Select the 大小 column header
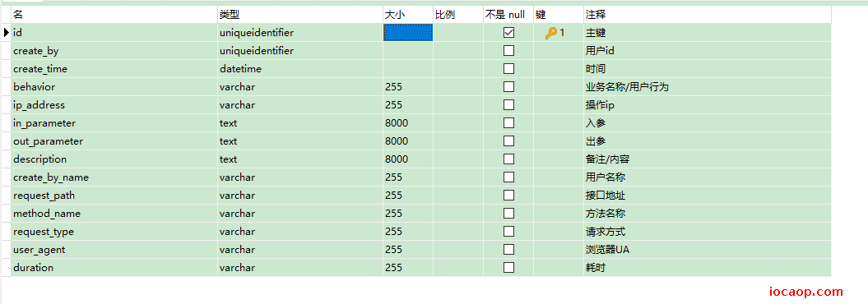 tap(408, 15)
